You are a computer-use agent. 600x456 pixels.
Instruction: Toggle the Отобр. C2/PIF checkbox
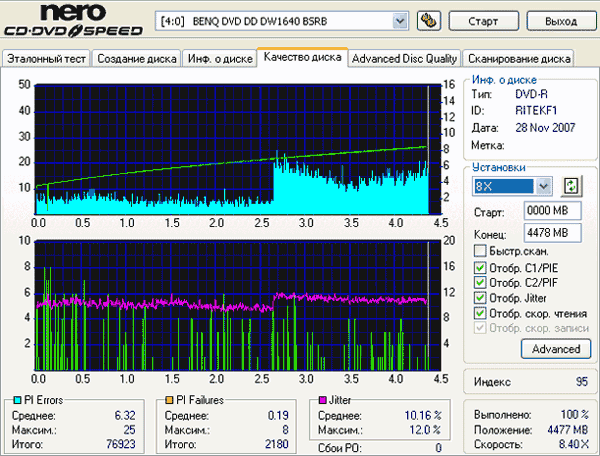480,282
